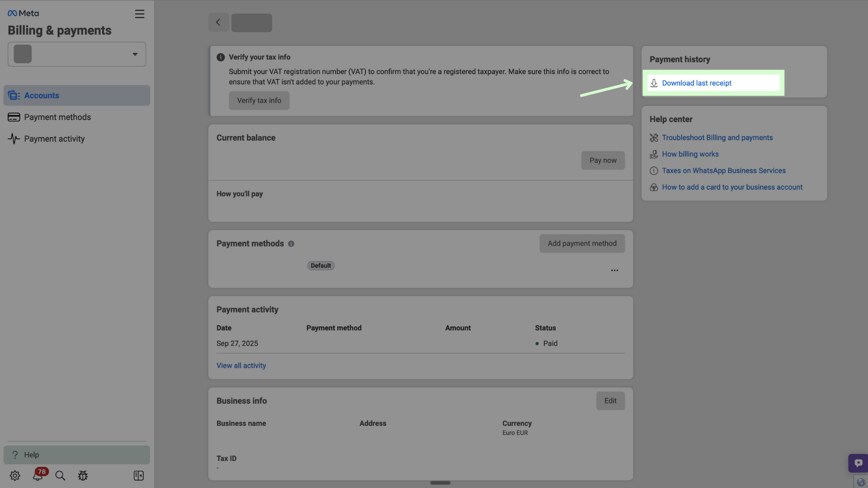Click the bug report icon

click(x=83, y=476)
